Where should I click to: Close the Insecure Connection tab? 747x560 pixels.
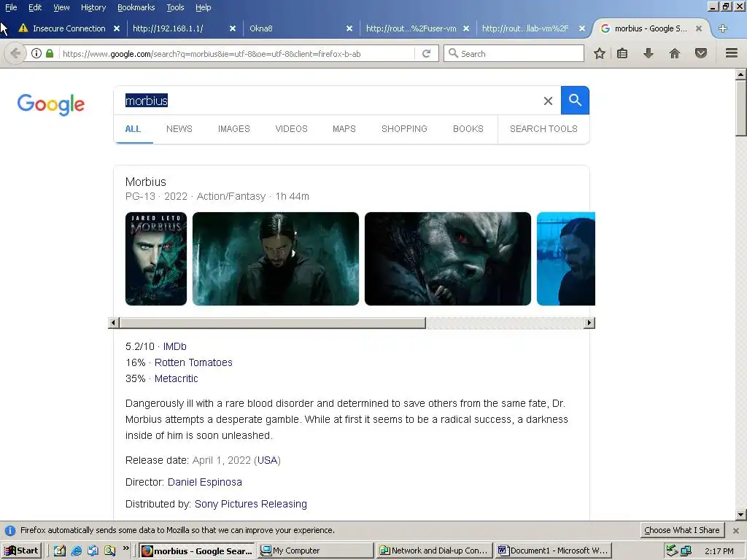(x=117, y=28)
